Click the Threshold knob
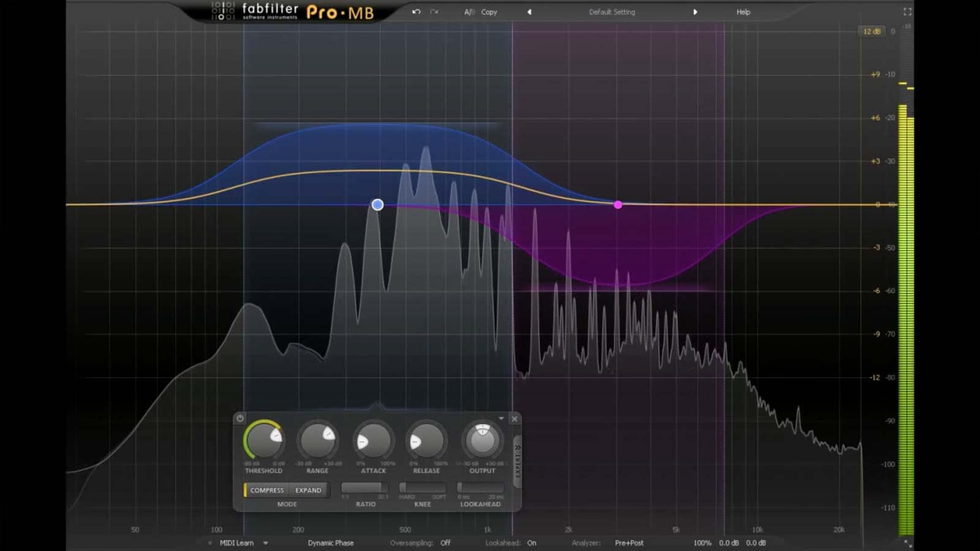The image size is (980, 551). [x=263, y=440]
